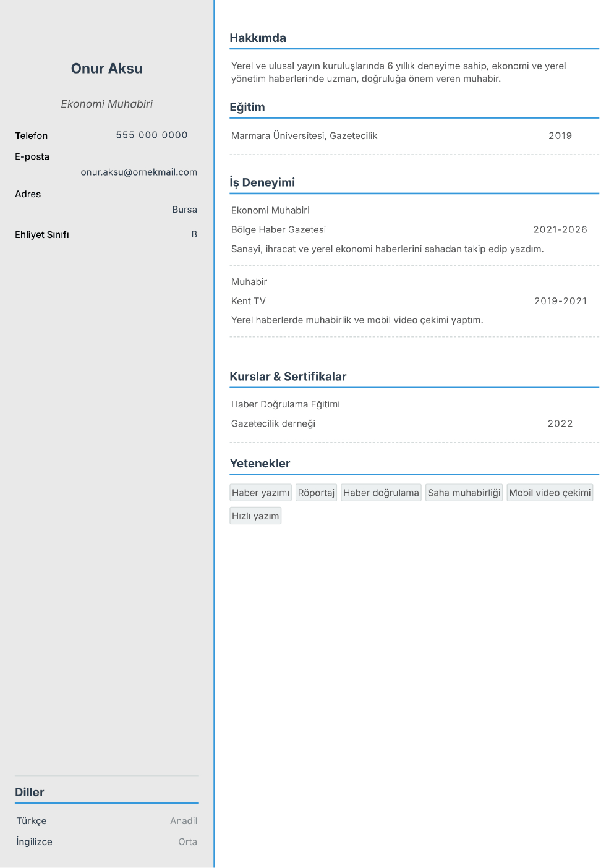Click the email "onur.aksu@ornekmail.com"
This screenshot has height=868, width=614.
click(x=139, y=172)
